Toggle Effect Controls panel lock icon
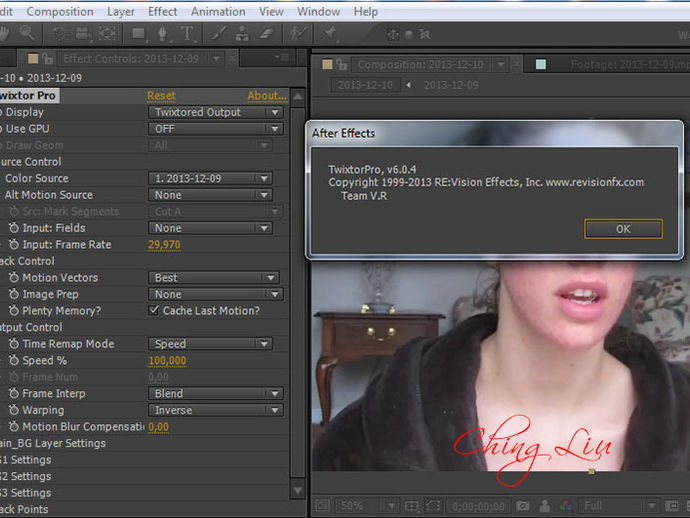The width and height of the screenshot is (690, 518). [48, 59]
